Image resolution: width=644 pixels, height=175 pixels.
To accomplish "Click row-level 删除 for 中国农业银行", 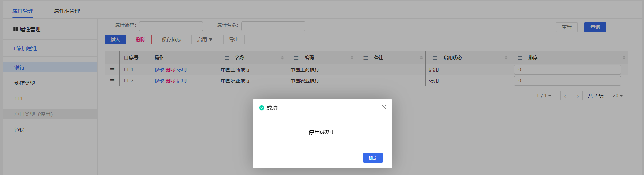I will click(171, 81).
